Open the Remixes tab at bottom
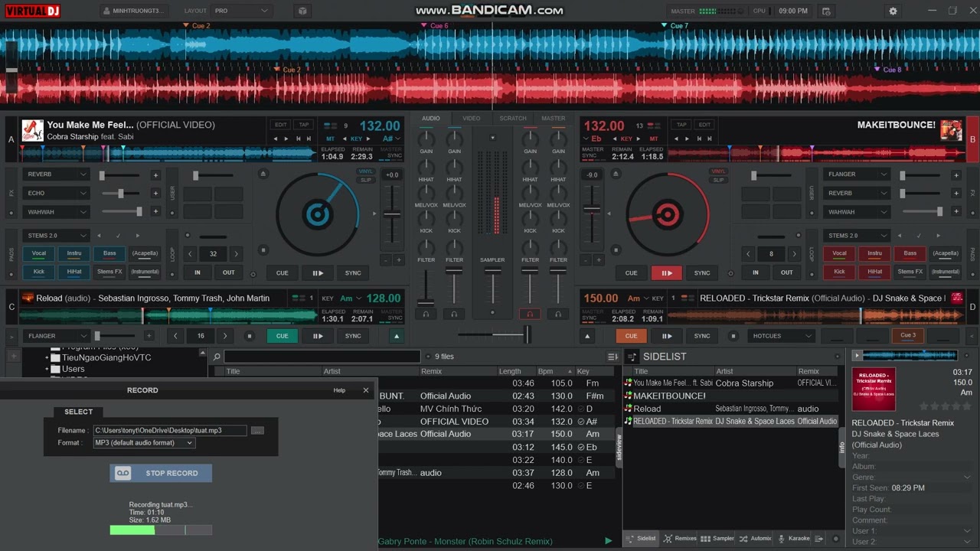 click(680, 538)
